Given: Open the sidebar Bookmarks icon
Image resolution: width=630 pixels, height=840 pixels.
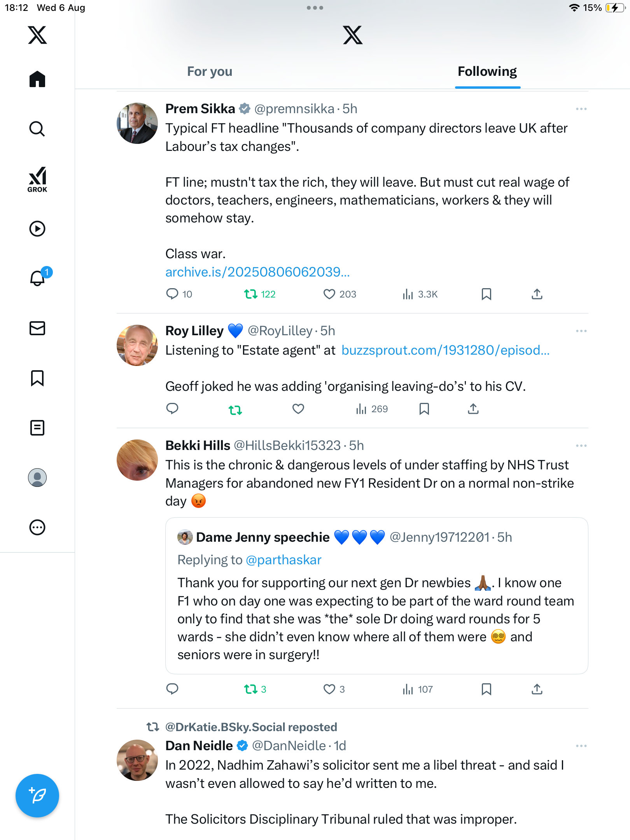Looking at the screenshot, I should tap(37, 378).
